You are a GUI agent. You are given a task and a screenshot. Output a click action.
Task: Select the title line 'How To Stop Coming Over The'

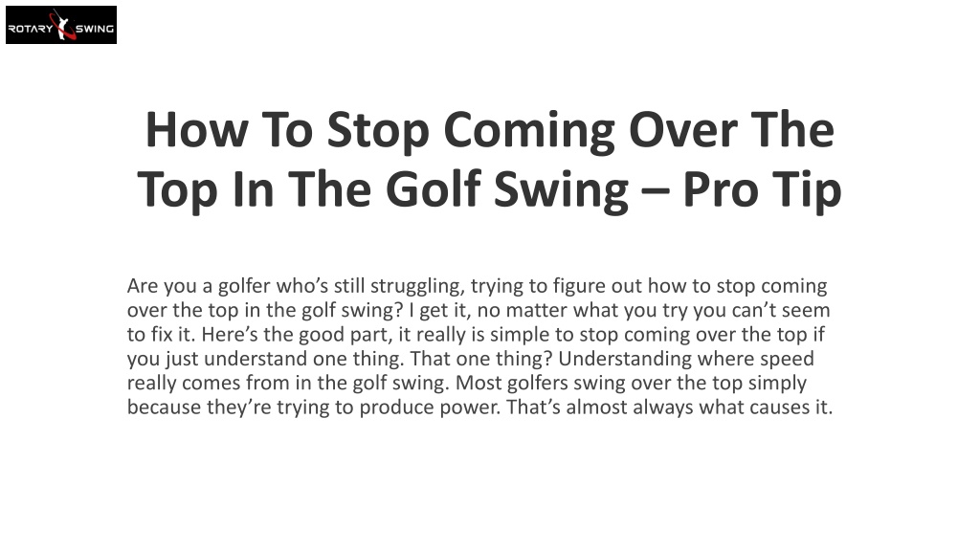[x=489, y=130]
